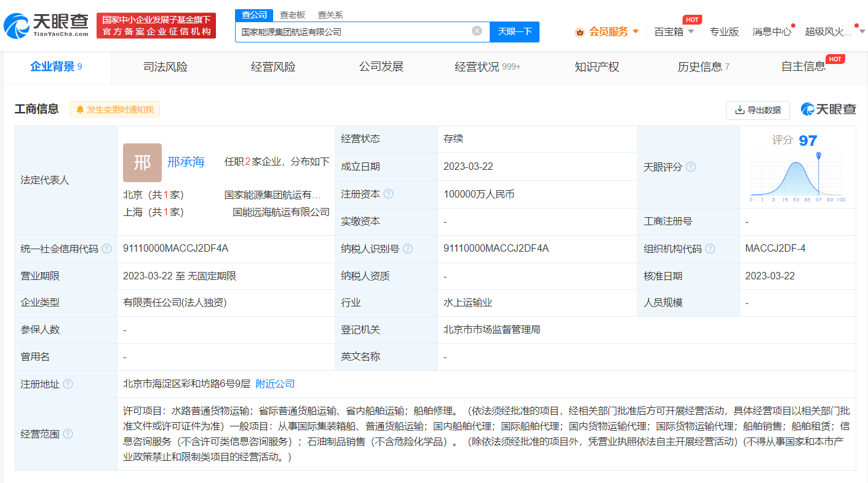Open the 邢承海 legal representative link
The image size is (868, 483).
[x=186, y=162]
